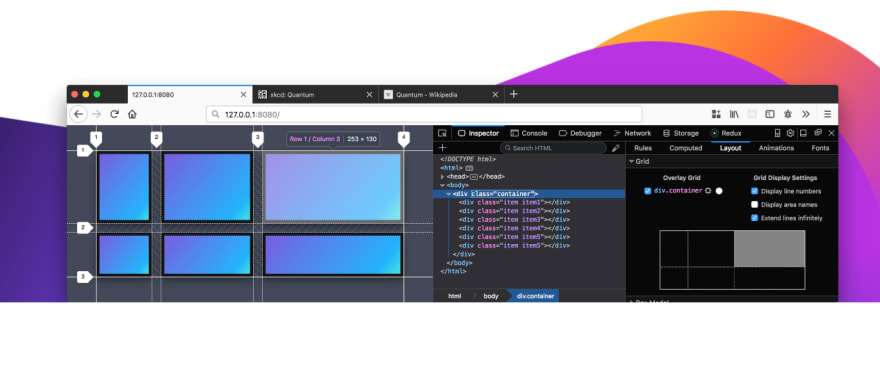Change DevTools dock side icon

coord(803,133)
